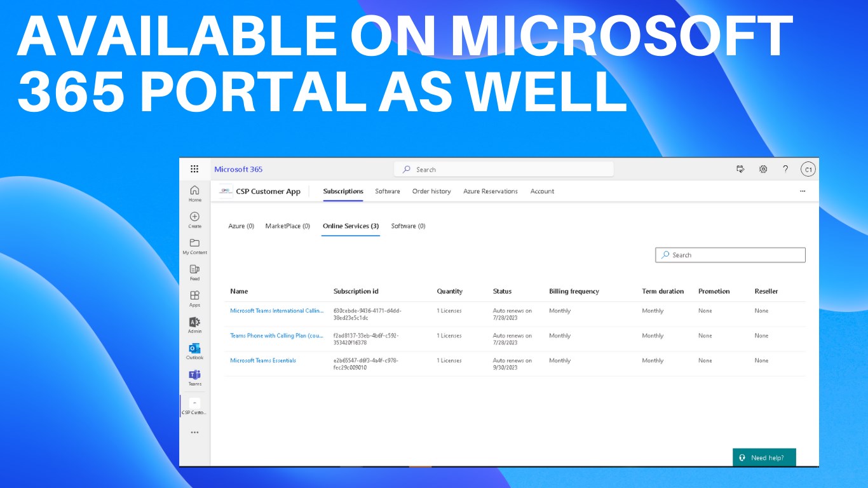
Task: Launch Teams from the sidebar
Action: [194, 377]
